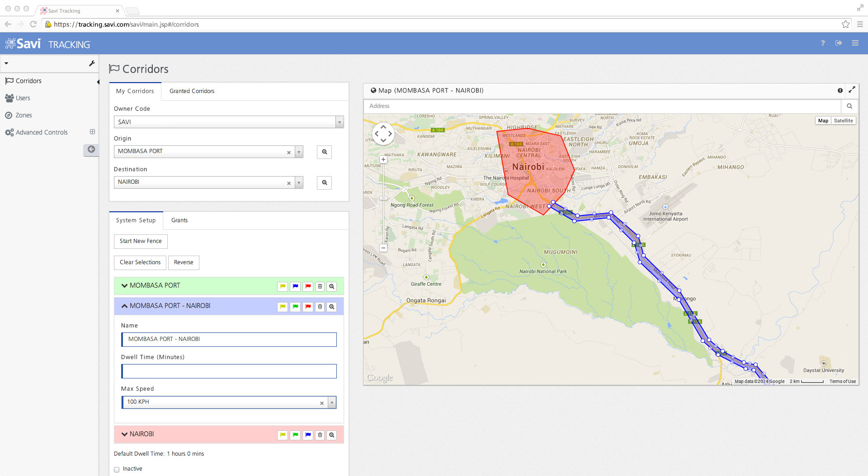Viewport: 868px width, 476px height.
Task: Expand the NAIROBI section
Action: tap(124, 434)
